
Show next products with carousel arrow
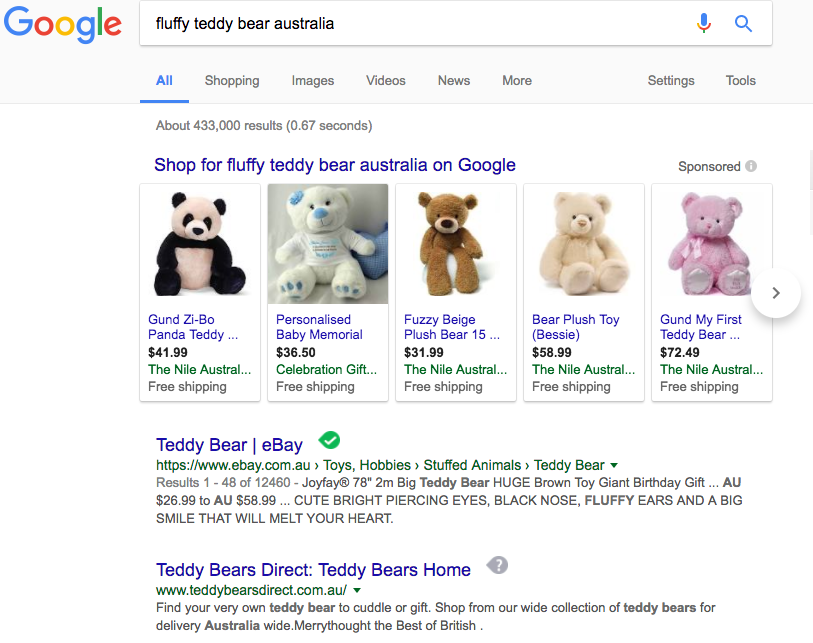tap(776, 293)
